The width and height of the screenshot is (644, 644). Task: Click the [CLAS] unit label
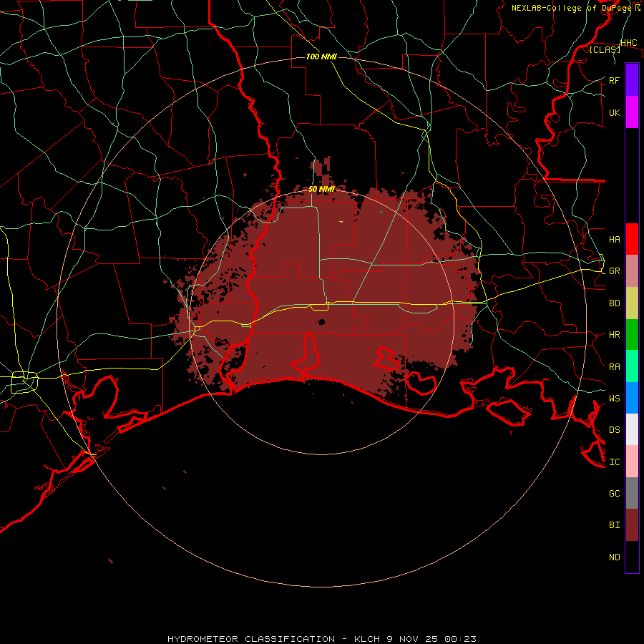point(605,49)
